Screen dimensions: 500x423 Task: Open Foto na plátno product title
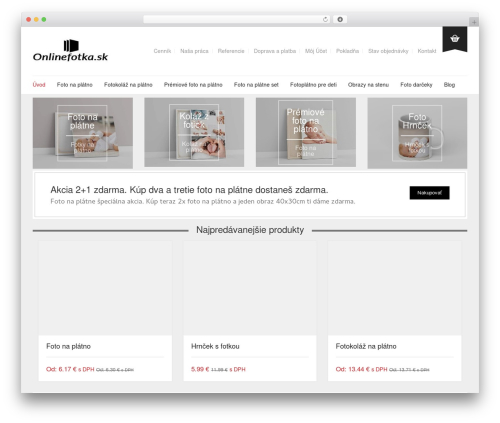click(68, 346)
